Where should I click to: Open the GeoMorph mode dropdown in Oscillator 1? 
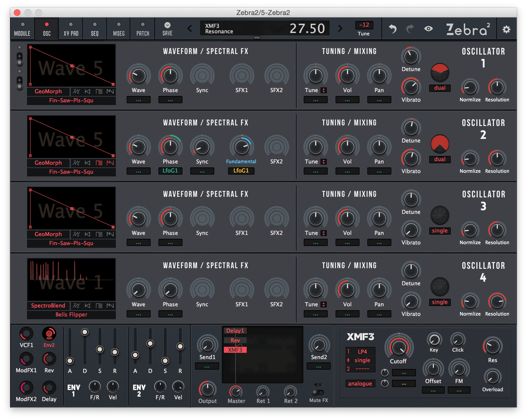tap(48, 91)
